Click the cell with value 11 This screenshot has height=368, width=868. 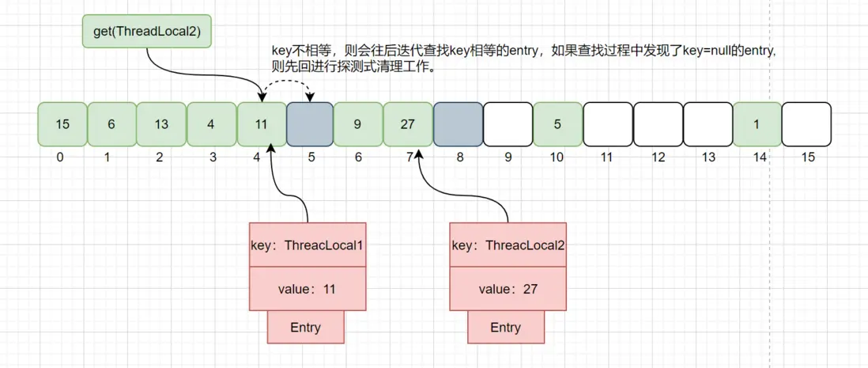pyautogui.click(x=261, y=124)
